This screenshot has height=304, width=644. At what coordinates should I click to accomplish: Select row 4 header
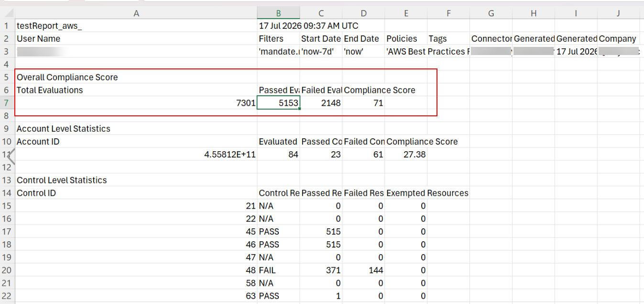7,64
